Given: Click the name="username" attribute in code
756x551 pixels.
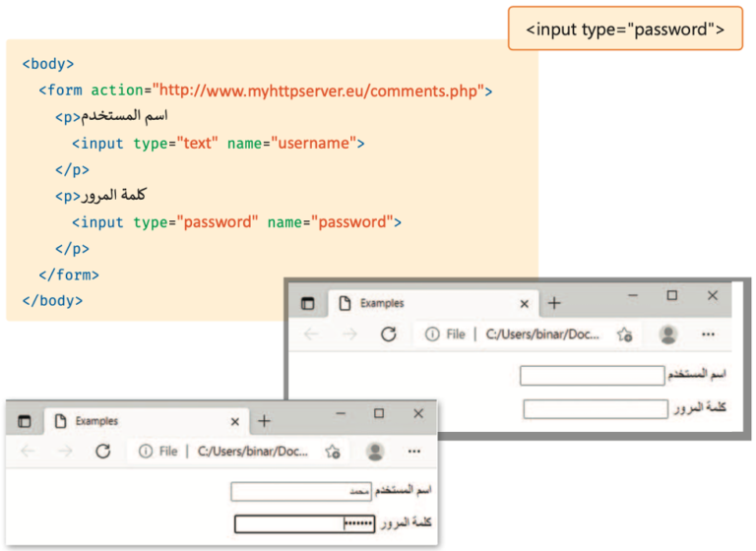Looking at the screenshot, I should (291, 144).
